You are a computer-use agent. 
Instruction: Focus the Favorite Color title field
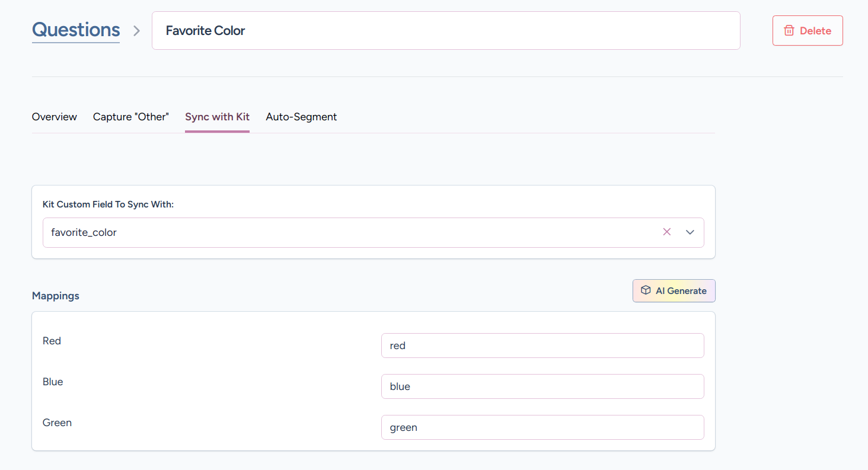click(x=446, y=31)
